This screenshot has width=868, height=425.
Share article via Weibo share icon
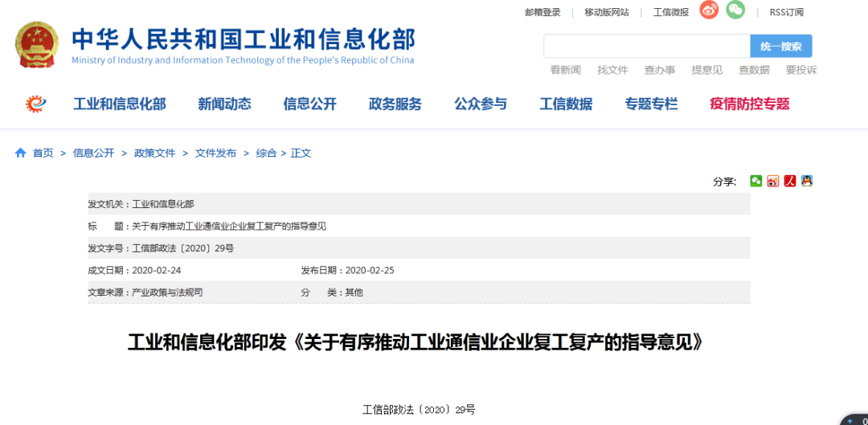[772, 181]
